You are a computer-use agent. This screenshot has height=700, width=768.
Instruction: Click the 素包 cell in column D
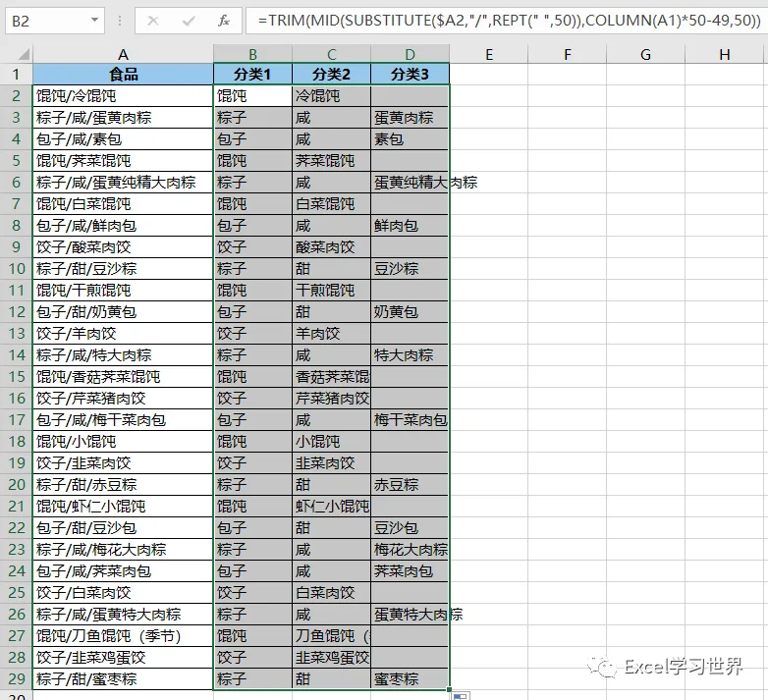410,139
